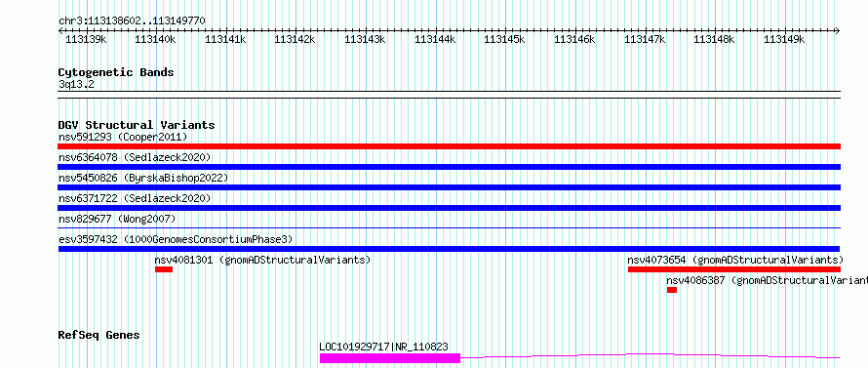Click the 113147k ruler tick label
The image size is (868, 368).
tap(645, 39)
